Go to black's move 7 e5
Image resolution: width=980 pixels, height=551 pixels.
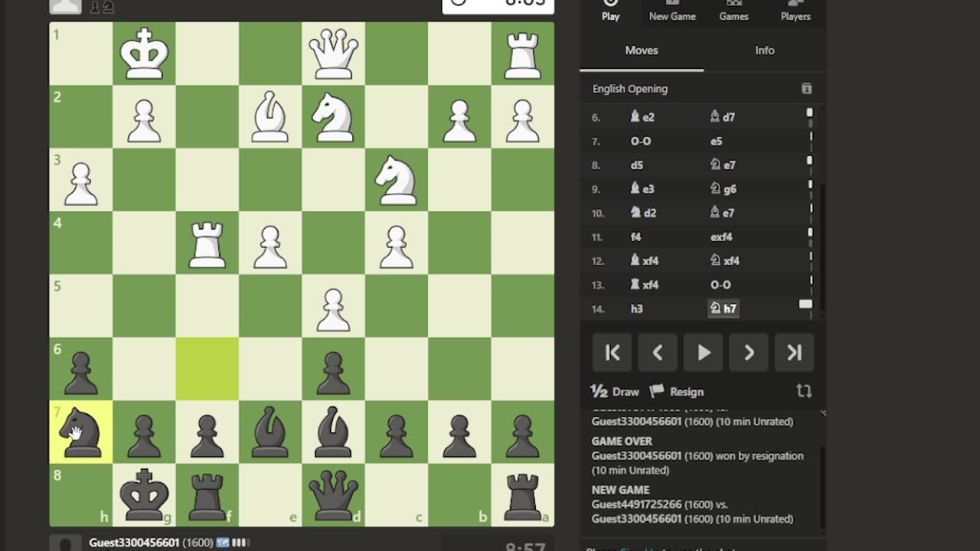(x=716, y=142)
